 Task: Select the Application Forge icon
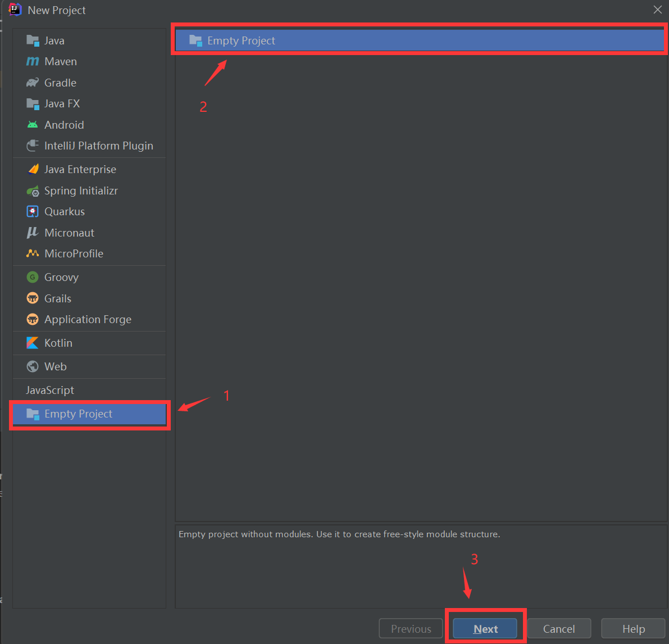(33, 319)
